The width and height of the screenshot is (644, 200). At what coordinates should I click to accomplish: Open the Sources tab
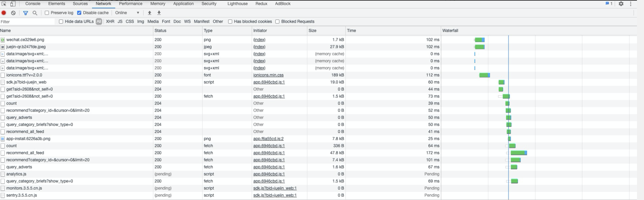pos(80,4)
